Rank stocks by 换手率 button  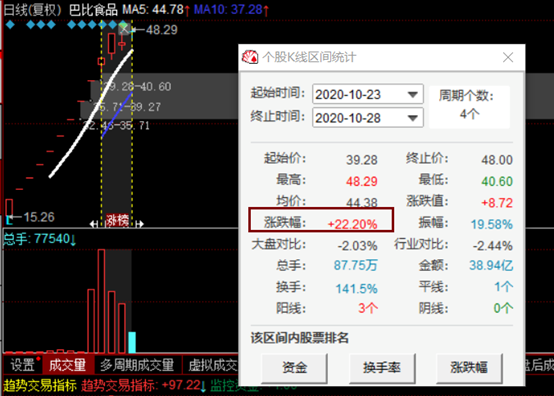click(x=382, y=368)
